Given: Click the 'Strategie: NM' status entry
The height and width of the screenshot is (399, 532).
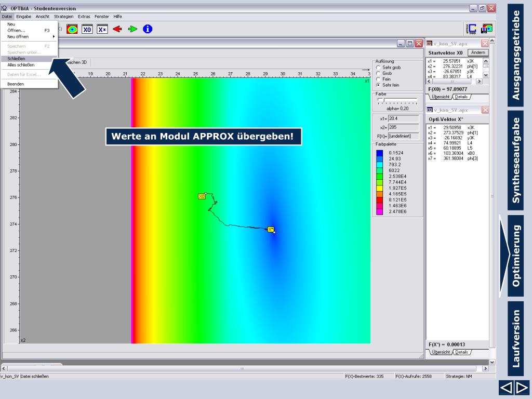Looking at the screenshot, I should point(459,376).
